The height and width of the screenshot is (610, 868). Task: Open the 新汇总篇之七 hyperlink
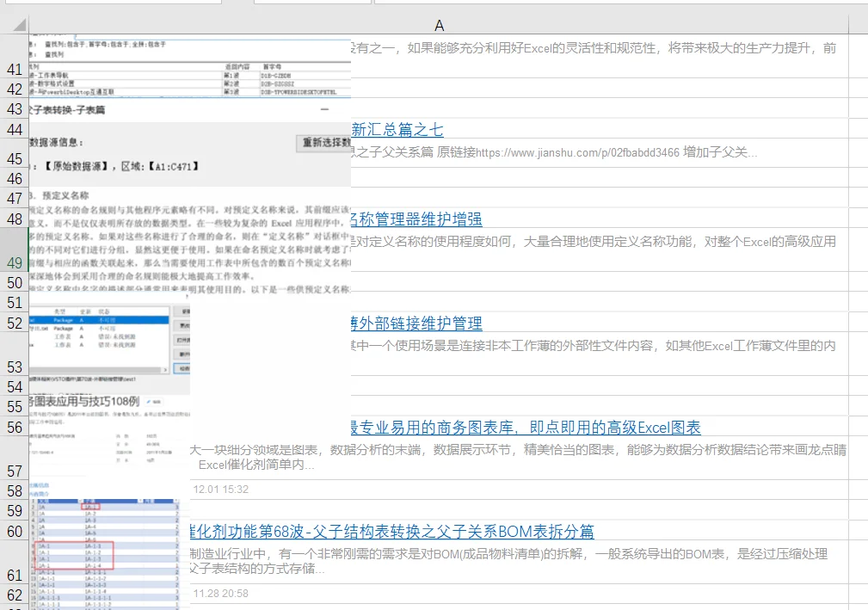click(x=397, y=130)
